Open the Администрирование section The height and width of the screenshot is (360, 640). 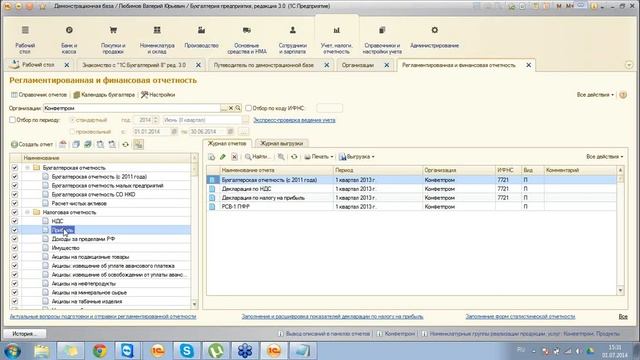[435, 37]
